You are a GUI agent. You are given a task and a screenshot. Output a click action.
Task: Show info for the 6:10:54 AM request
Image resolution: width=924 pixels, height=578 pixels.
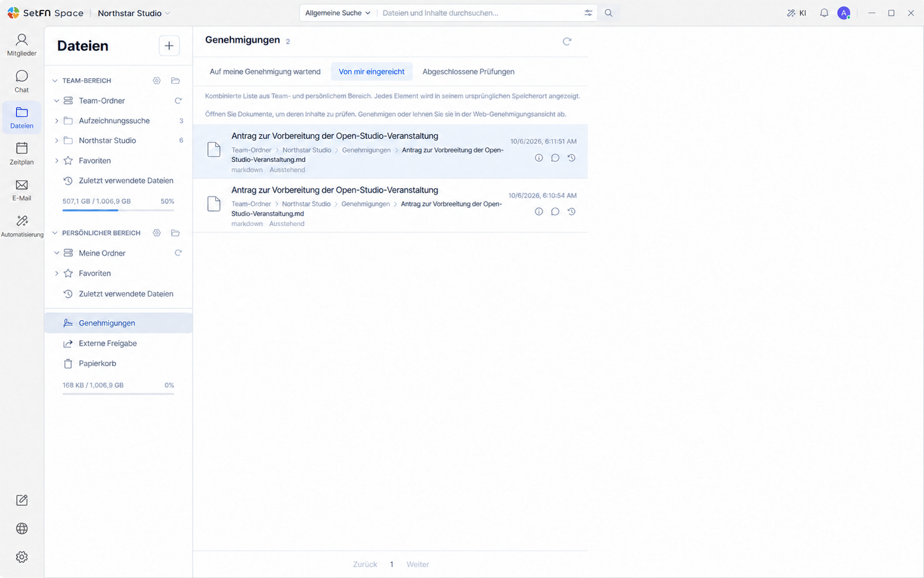click(539, 212)
